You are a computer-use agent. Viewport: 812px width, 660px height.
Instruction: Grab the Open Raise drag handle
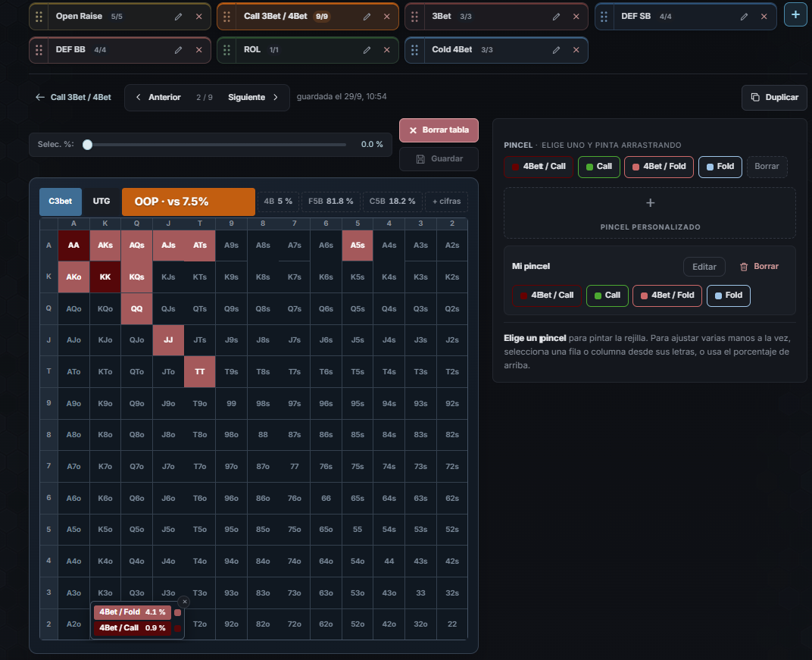pyautogui.click(x=39, y=17)
